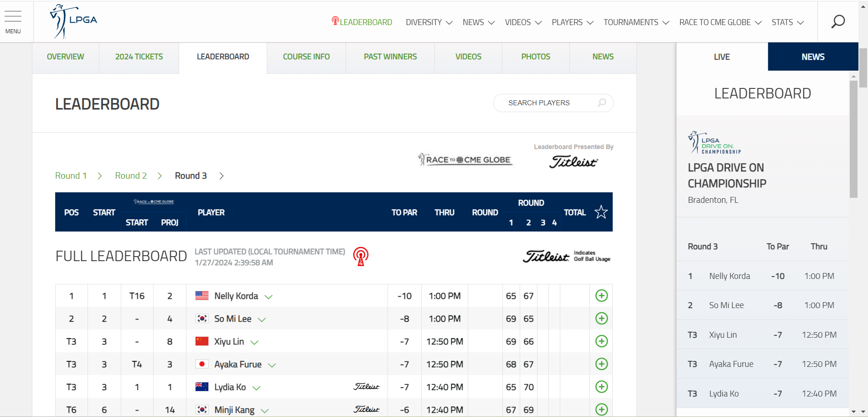This screenshot has height=417, width=868.
Task: Click Lydia Ko's Titleist ball icon
Action: pyautogui.click(x=367, y=386)
